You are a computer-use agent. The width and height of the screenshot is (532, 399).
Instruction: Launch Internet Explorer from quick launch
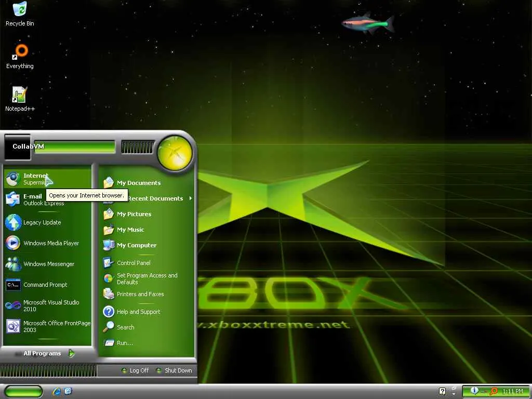[57, 391]
